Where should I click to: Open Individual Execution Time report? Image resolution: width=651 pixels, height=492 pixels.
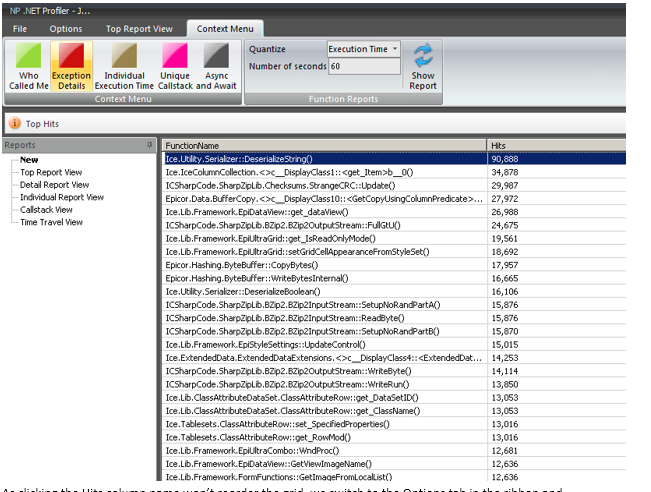pyautogui.click(x=124, y=66)
